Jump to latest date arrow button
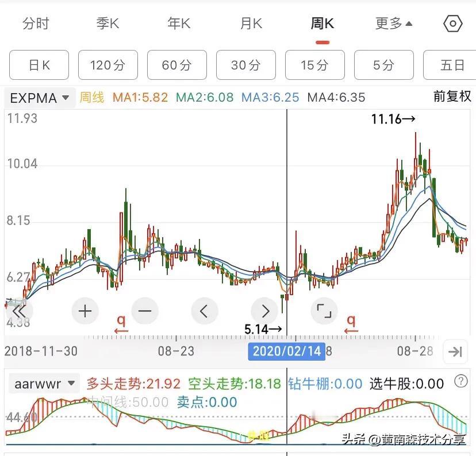 [x=455, y=351]
